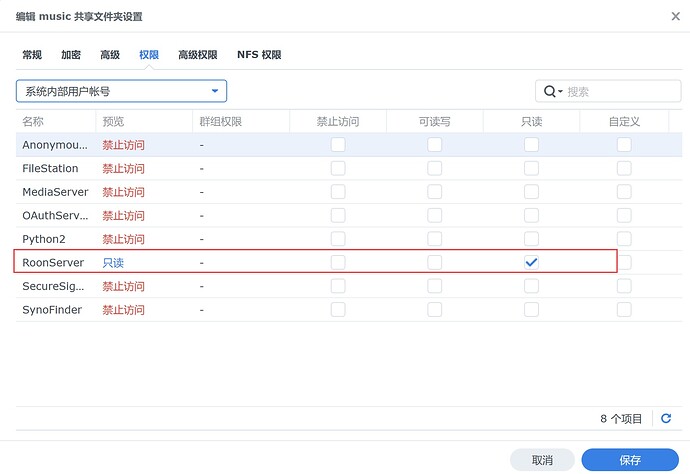Check 自定义 for Anonymous row
The height and width of the screenshot is (474, 690).
click(624, 145)
